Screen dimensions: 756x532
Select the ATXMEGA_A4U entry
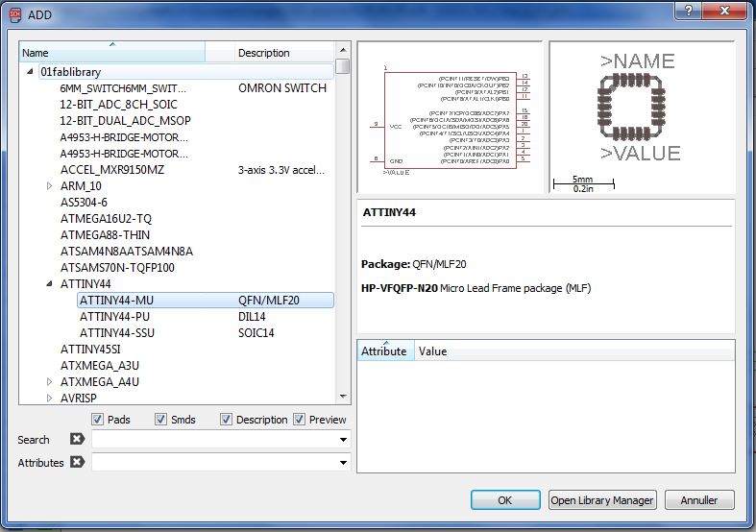pos(100,382)
